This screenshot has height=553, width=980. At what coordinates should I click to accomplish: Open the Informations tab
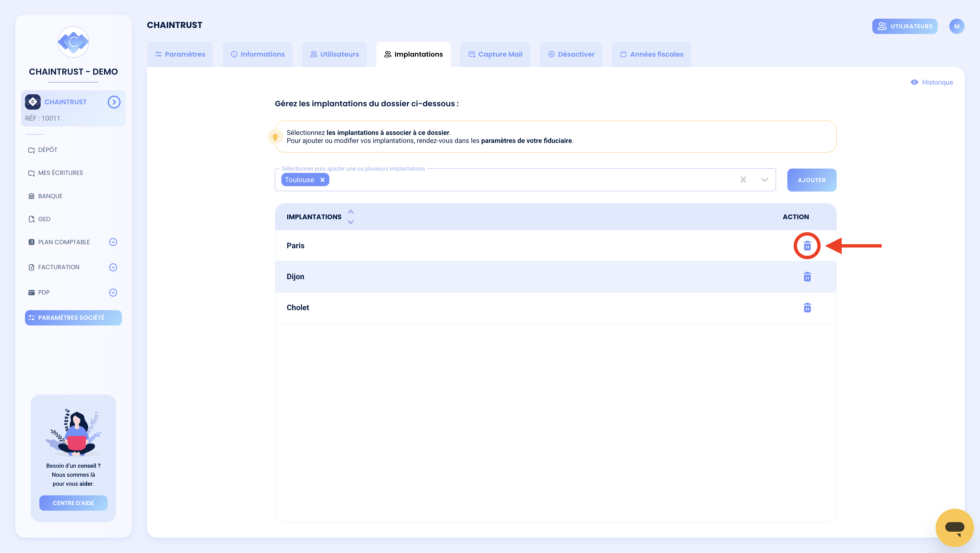(x=258, y=54)
